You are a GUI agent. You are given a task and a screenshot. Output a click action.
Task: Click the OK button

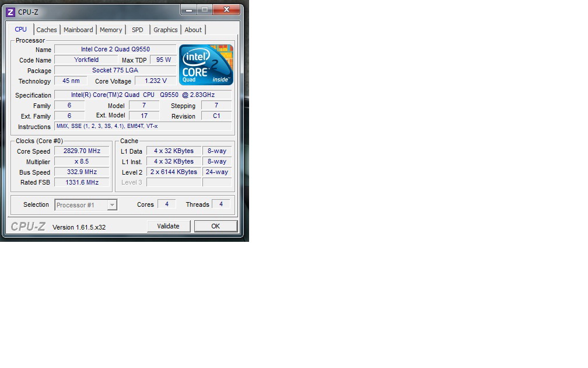coord(216,226)
